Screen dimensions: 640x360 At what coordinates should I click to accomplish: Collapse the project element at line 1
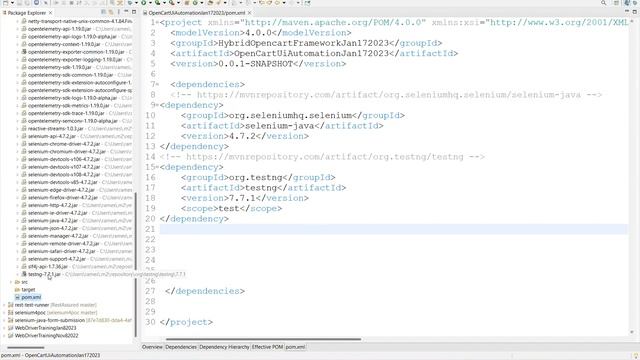158,22
